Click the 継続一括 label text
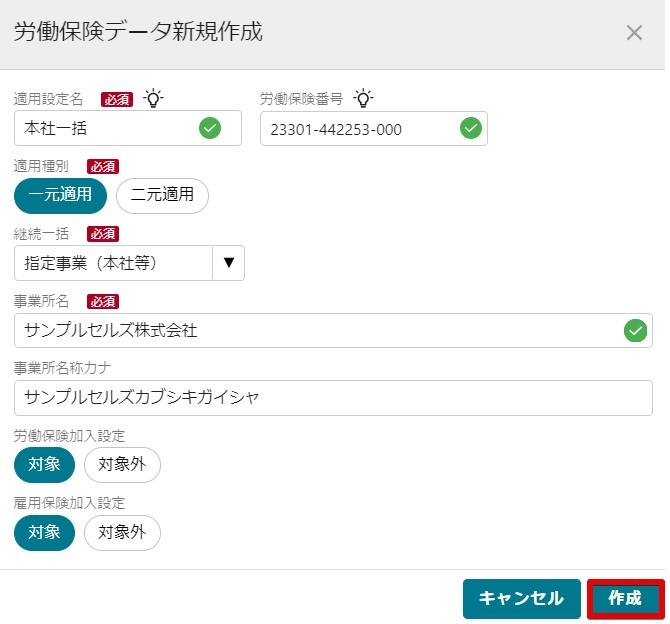The height and width of the screenshot is (624, 670). pos(41,234)
